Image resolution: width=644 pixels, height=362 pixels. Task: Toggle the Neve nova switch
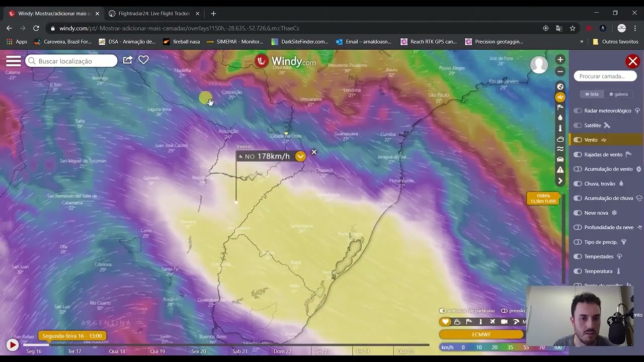click(578, 213)
